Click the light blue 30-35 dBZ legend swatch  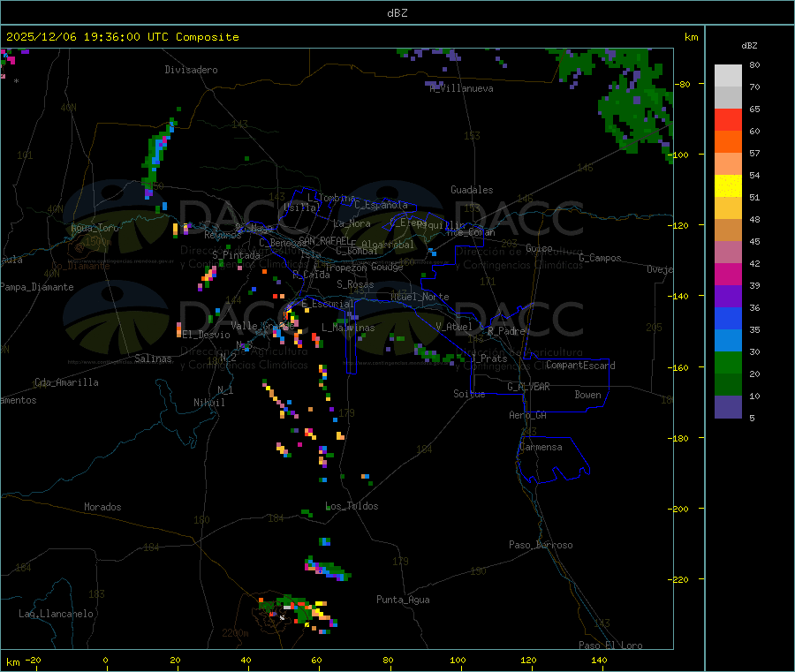pos(728,341)
